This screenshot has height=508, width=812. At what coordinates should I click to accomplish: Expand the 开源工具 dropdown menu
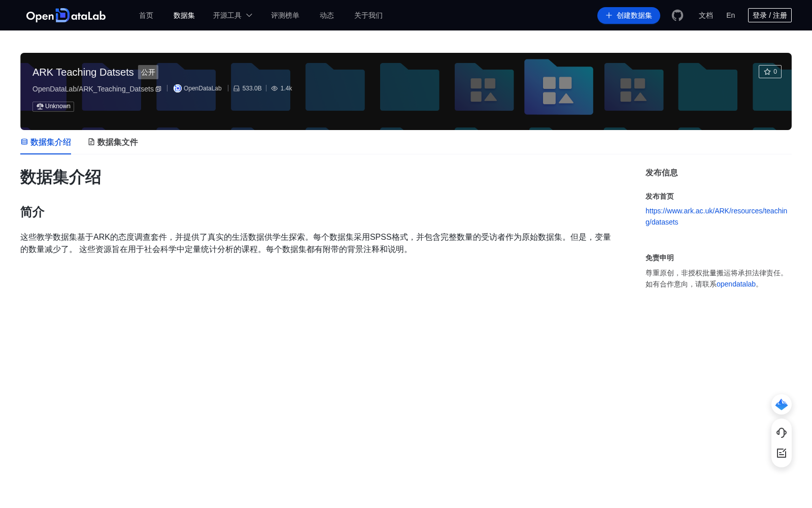(232, 15)
